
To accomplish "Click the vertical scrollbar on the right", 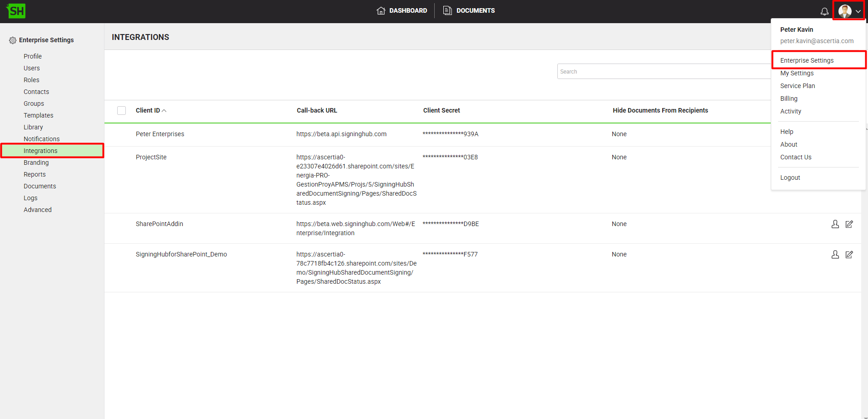I will (864, 272).
